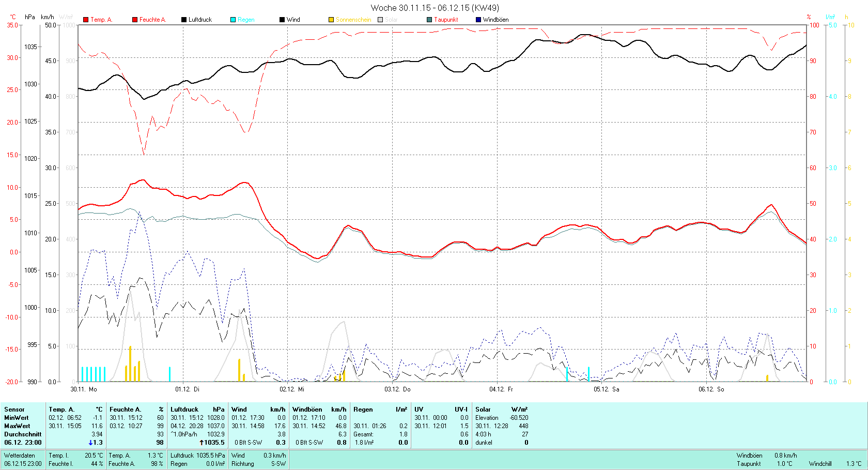Click the yellow Sonnenschein legend swatch
Image resolution: width=868 pixels, height=470 pixels.
[x=331, y=20]
